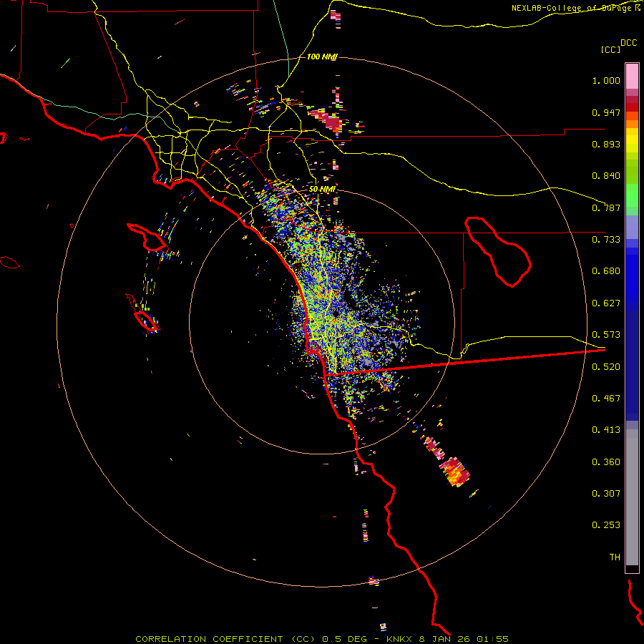Screen dimensions: 644x644
Task: Click the 0.307 scale value
Action: point(606,494)
